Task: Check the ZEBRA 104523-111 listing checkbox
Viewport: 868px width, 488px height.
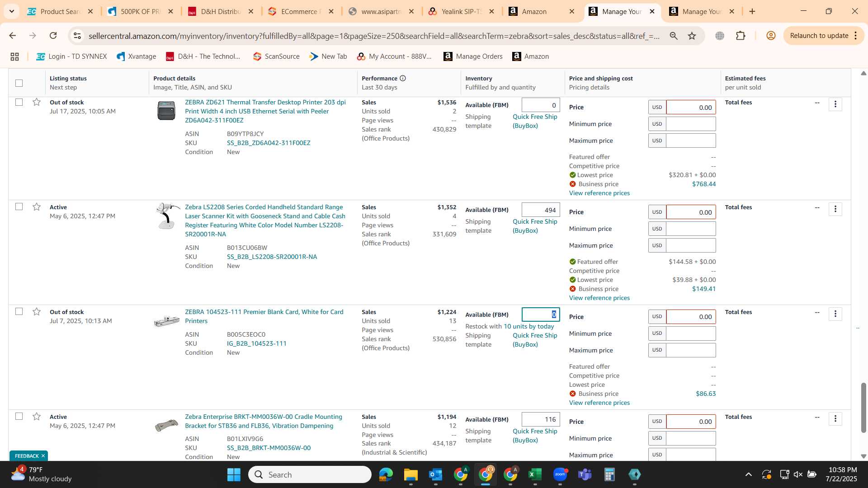Action: (x=19, y=311)
